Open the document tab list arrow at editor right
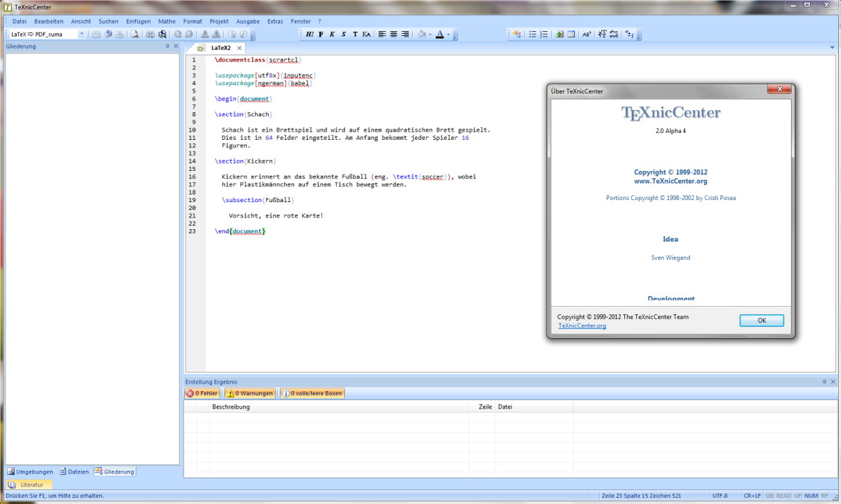The image size is (841, 504). (x=832, y=48)
